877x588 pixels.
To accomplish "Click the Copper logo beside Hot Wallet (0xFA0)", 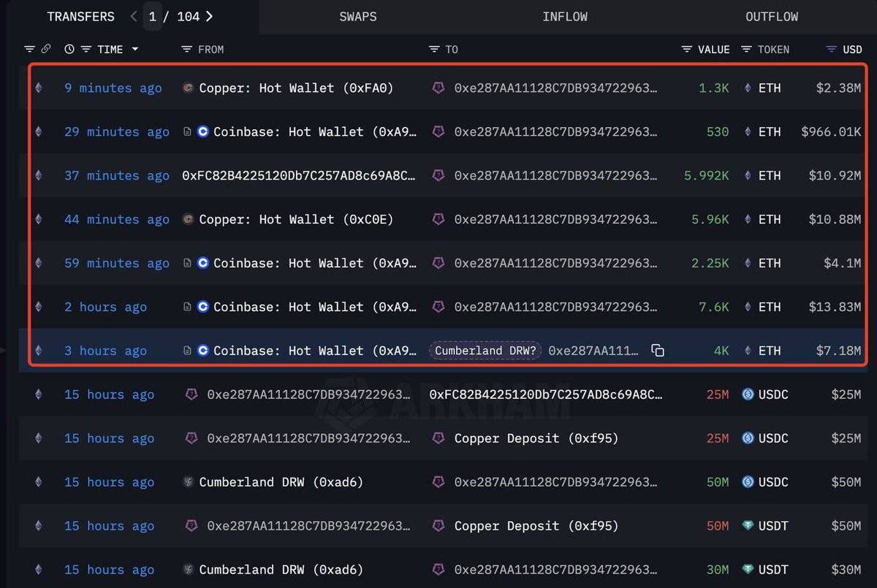I will 188,88.
